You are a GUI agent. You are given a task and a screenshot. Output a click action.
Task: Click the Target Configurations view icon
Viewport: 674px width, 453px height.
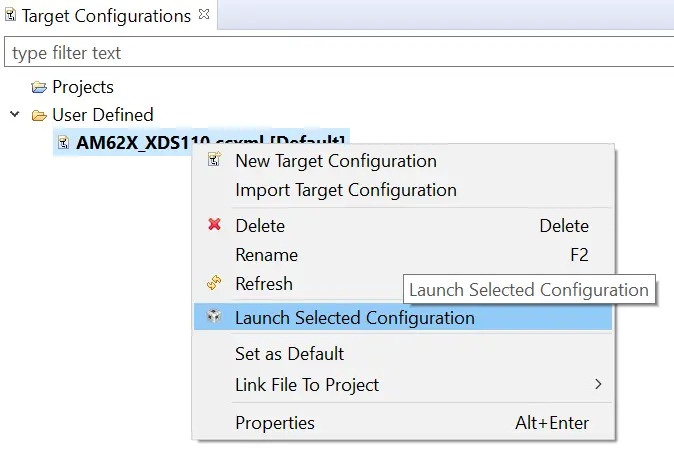tap(10, 16)
